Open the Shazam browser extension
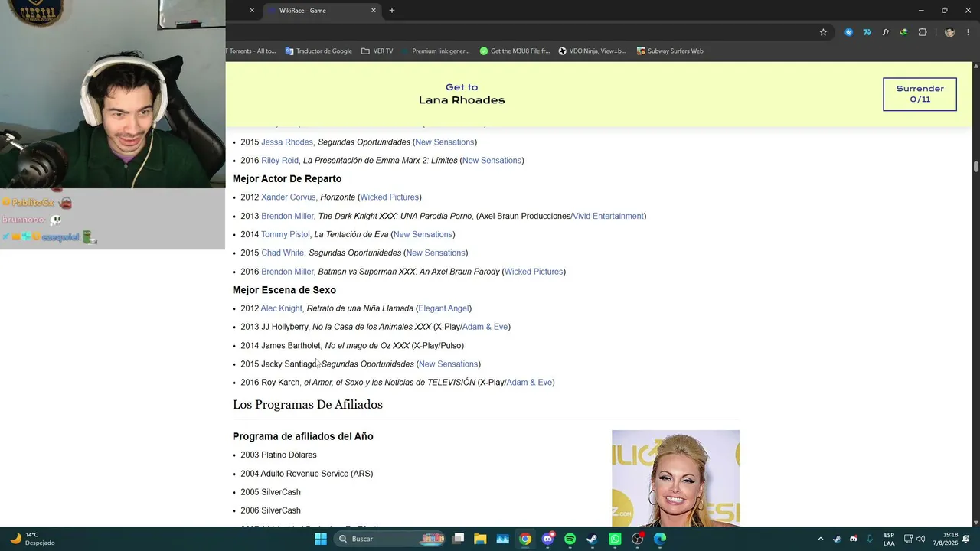The height and width of the screenshot is (551, 980). pos(848,32)
